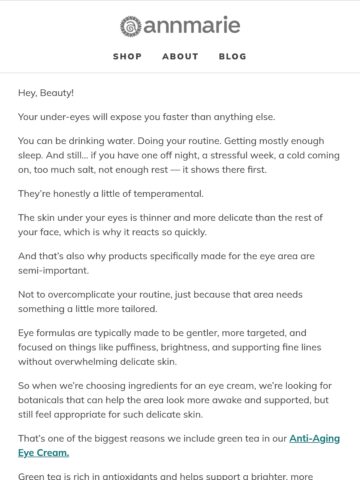Click the 'without overwhelming delicate skin' line

pyautogui.click(x=97, y=362)
